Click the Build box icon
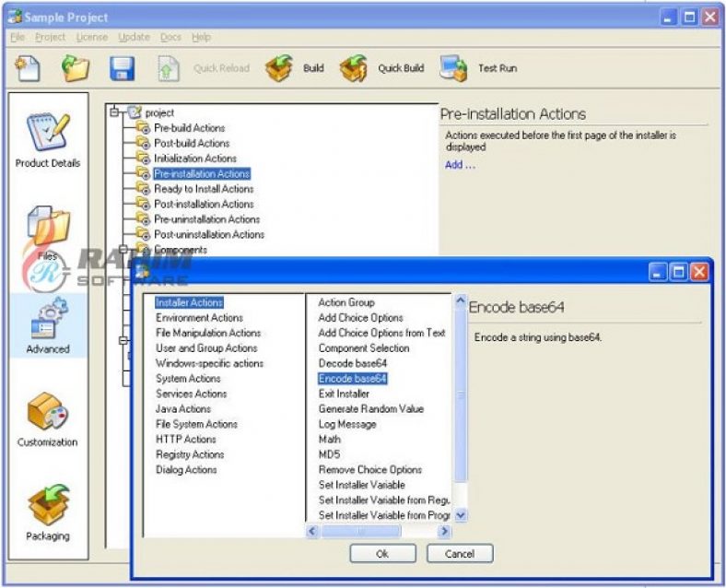 (279, 68)
